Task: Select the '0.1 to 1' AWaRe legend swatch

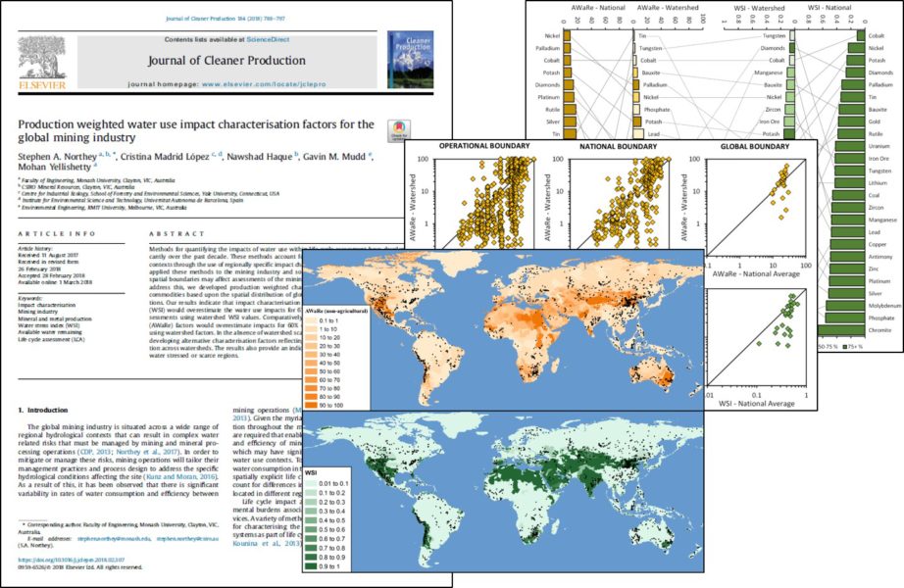Action: (x=310, y=320)
